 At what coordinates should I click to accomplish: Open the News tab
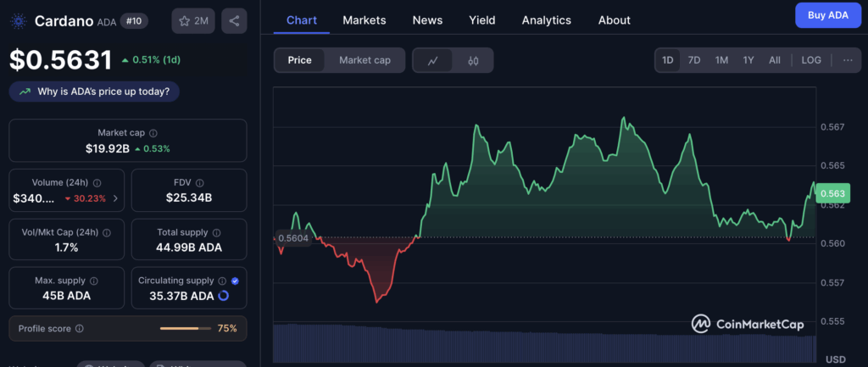(427, 20)
